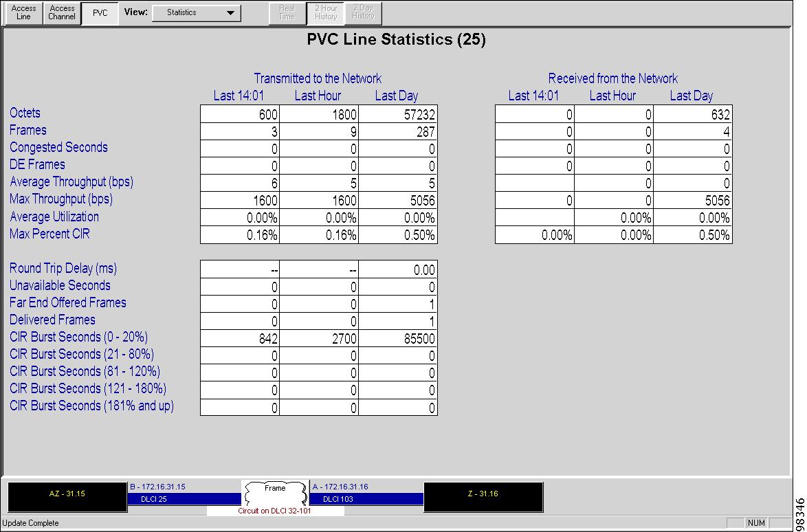
Task: Switch to the Access Channel tab
Action: point(61,12)
